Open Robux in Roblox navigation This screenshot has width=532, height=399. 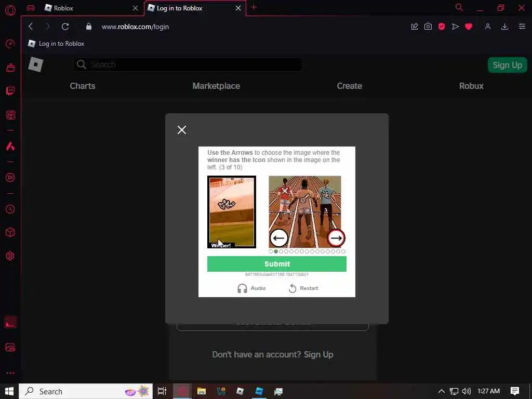coord(471,86)
